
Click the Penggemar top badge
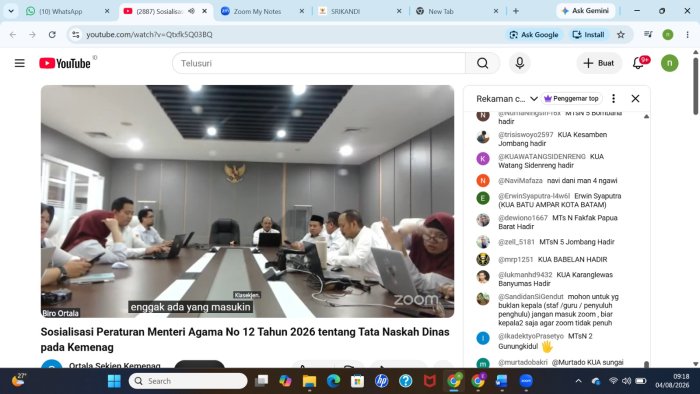click(x=572, y=99)
